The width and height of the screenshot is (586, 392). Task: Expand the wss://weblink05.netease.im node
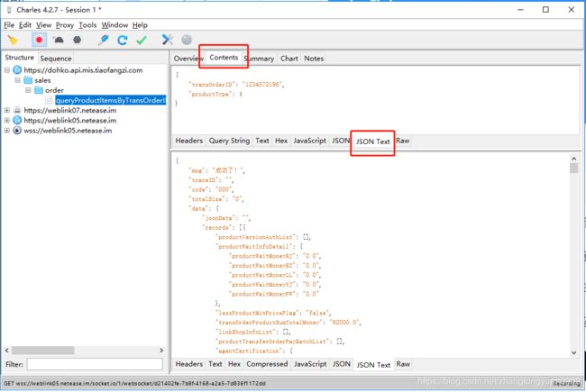coord(7,131)
